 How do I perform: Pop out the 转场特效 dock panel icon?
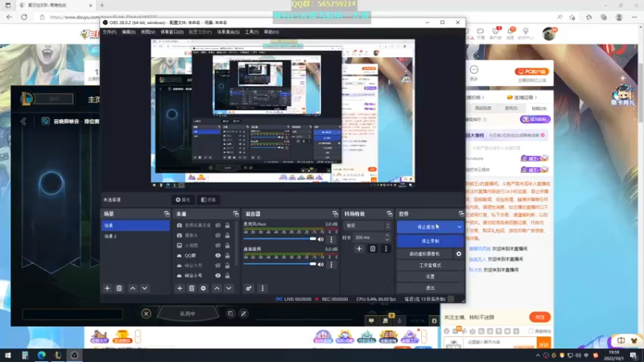[x=390, y=214]
